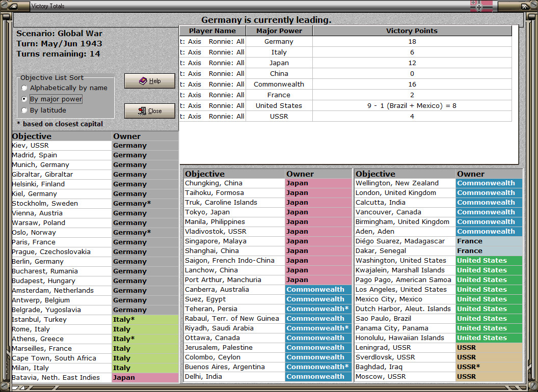Click Japan's victory points value 12
The image size is (538, 392).
coord(412,63)
